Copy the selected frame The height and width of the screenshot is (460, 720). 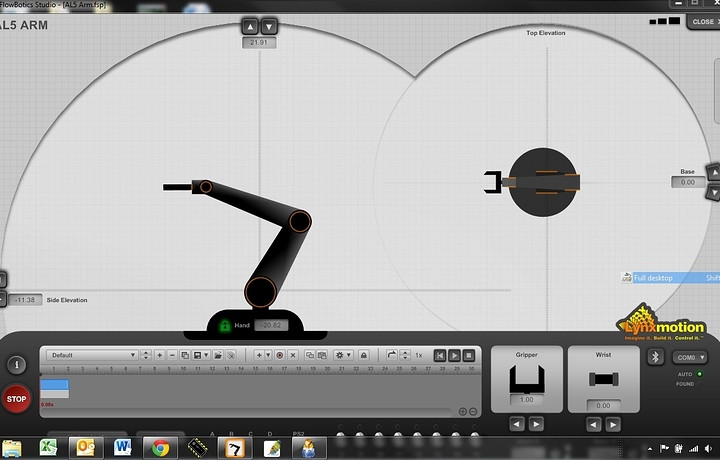pos(310,355)
